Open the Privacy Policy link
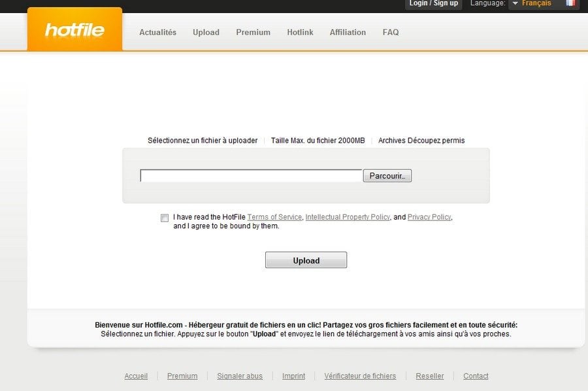 coord(429,217)
